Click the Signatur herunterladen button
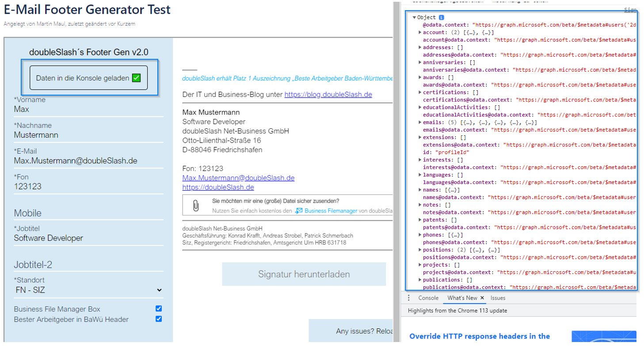Screen dimensions: 644x346 [304, 274]
